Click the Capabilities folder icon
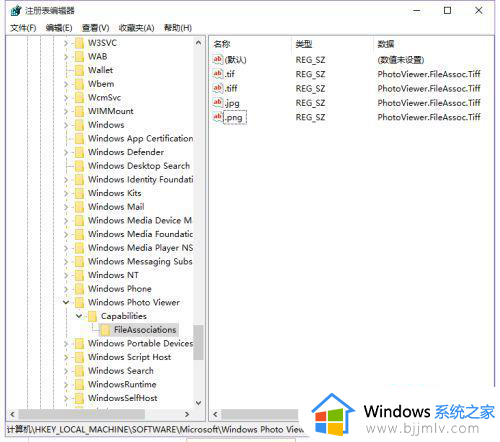500x442 pixels. [x=92, y=316]
